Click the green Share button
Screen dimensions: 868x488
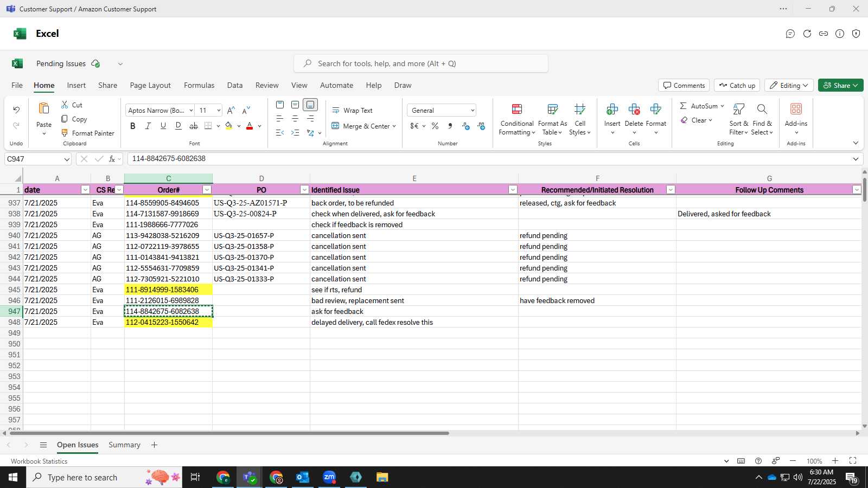(x=840, y=86)
